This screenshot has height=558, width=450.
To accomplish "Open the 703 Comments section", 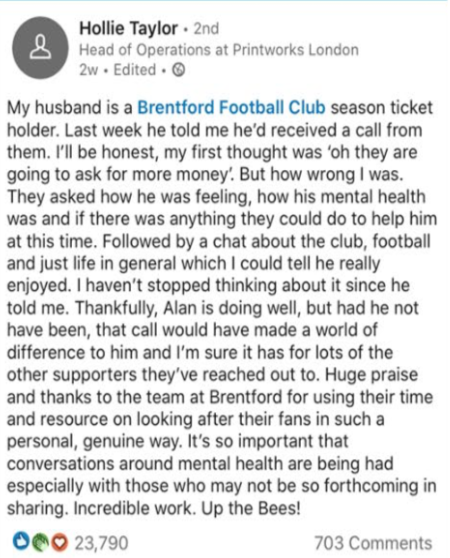I will pos(373,543).
